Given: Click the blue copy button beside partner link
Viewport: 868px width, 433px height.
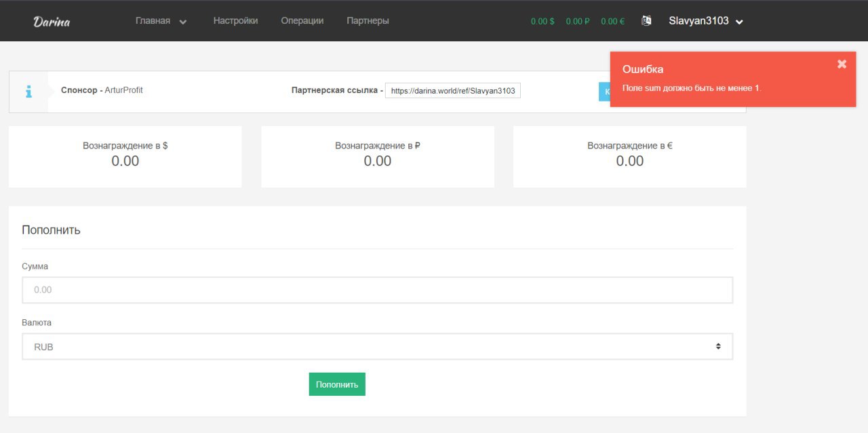Looking at the screenshot, I should pyautogui.click(x=604, y=91).
